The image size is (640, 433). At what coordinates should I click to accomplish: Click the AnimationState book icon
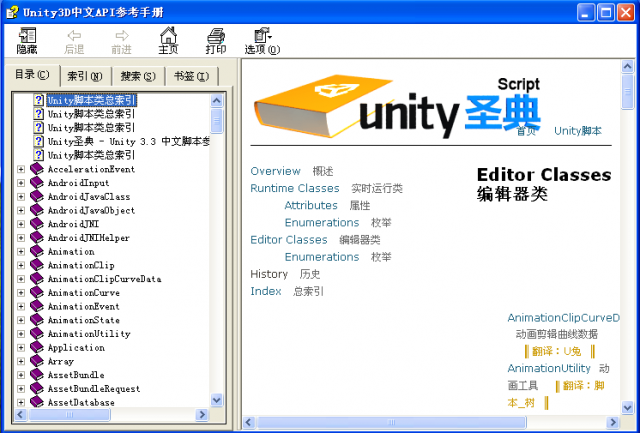pos(37,320)
